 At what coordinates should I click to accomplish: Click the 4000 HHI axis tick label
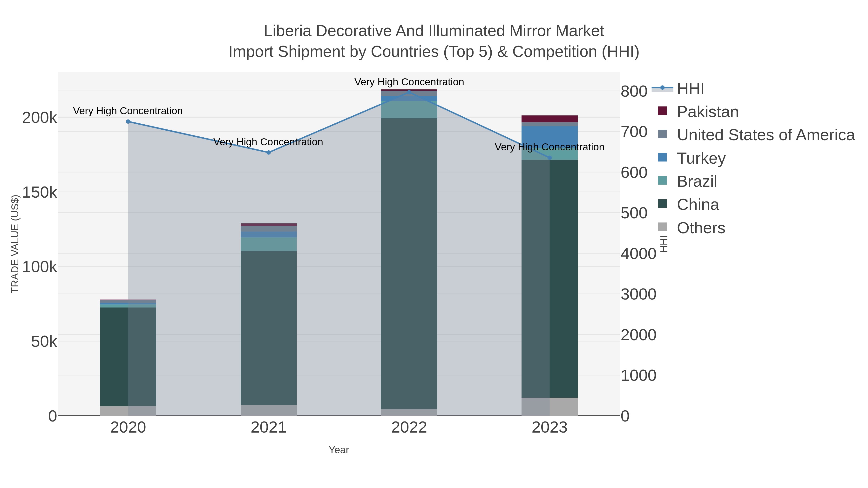tap(638, 254)
